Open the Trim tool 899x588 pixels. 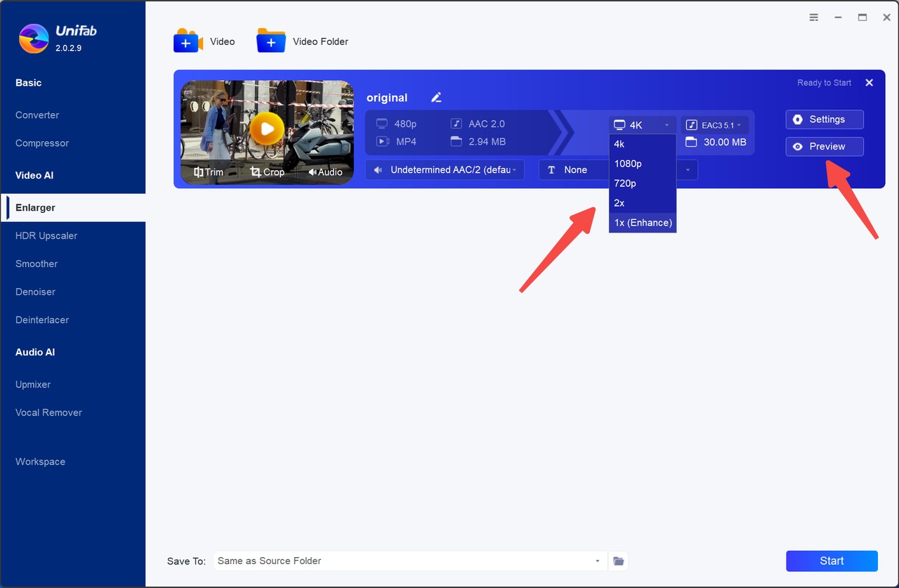209,172
